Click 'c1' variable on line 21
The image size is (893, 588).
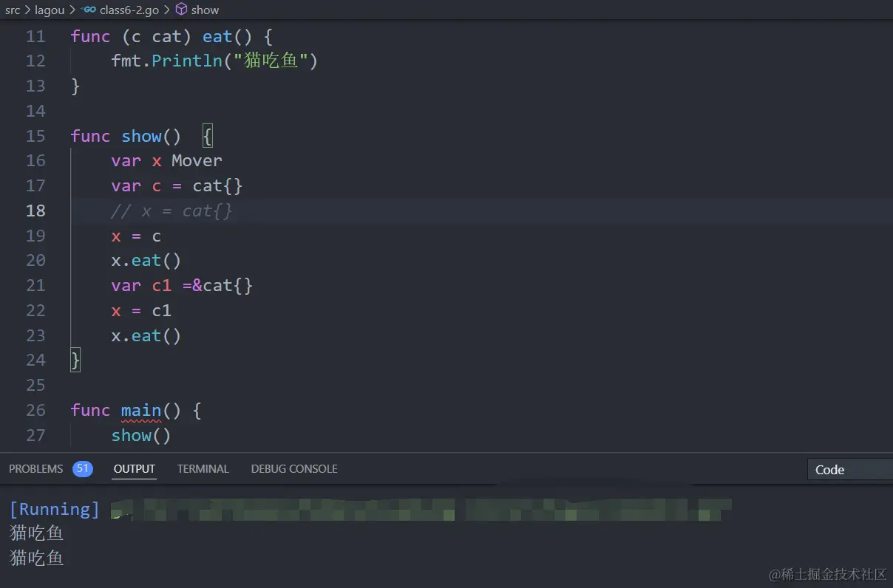[x=162, y=285]
